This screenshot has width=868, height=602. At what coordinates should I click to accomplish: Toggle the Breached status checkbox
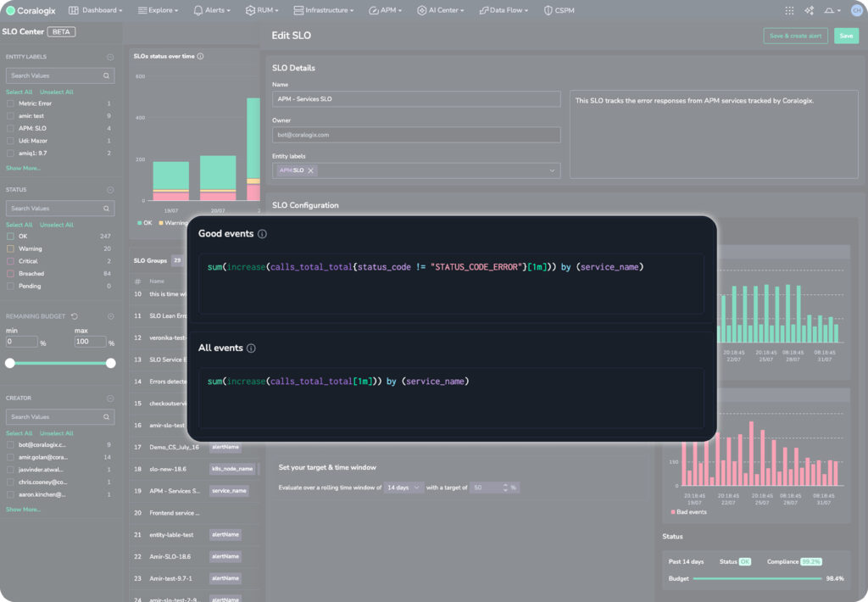coord(10,274)
